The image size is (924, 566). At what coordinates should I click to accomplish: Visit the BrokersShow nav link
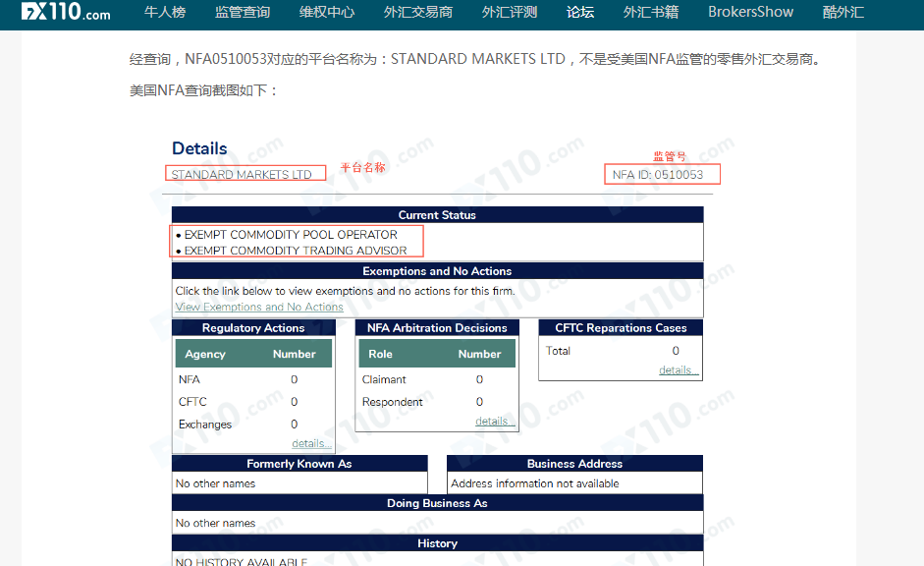750,13
